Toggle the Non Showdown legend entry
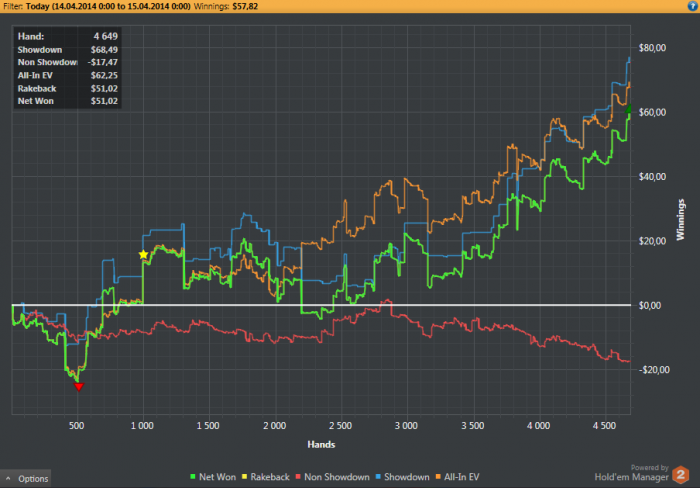The width and height of the screenshot is (700, 488). click(332, 477)
